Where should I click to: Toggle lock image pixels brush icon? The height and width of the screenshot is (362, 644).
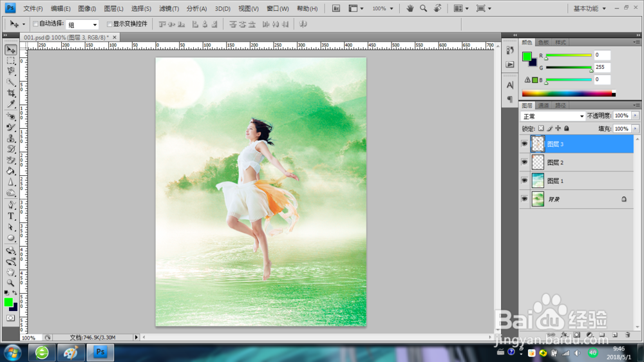[x=549, y=129]
